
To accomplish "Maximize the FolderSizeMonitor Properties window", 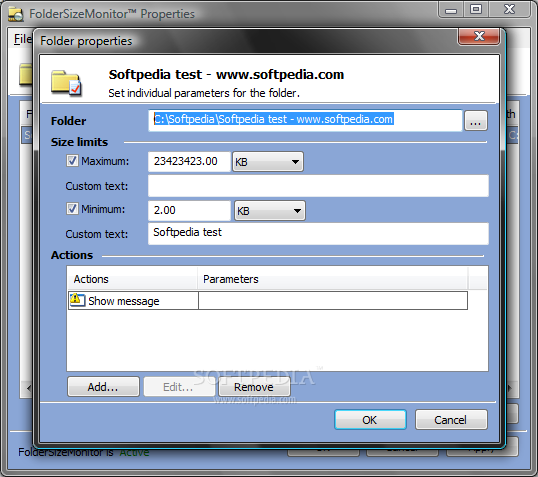I will click(x=476, y=9).
